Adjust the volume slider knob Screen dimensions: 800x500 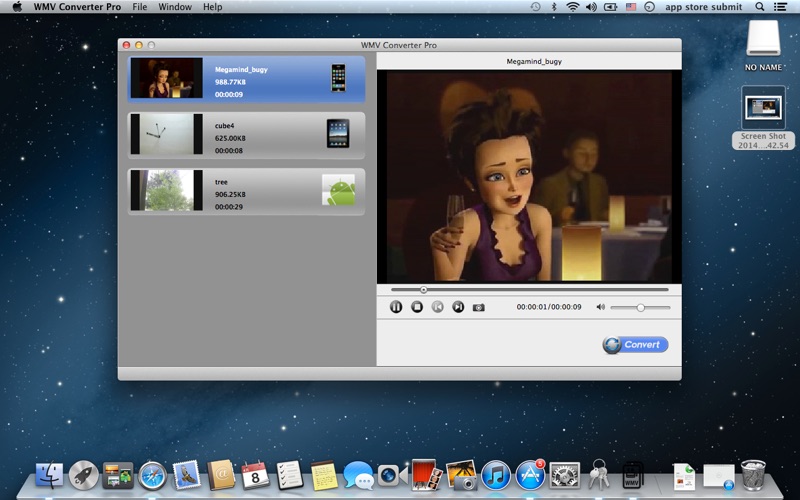[x=640, y=307]
